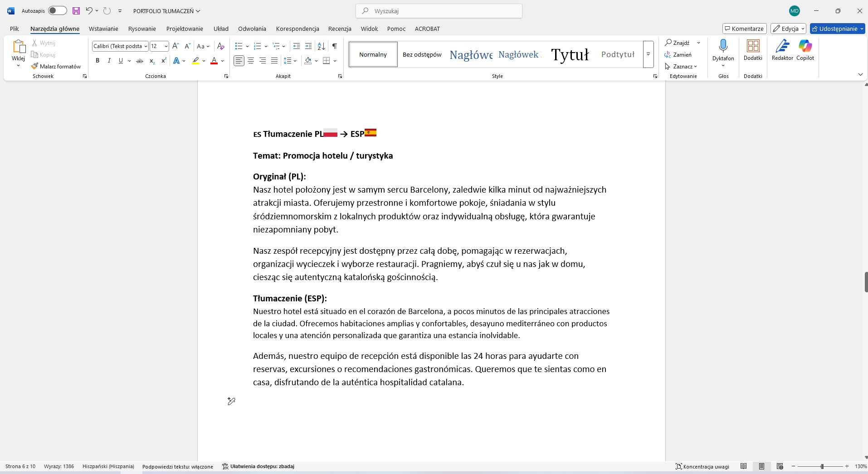Align paragraph text to the right

[x=263, y=61]
